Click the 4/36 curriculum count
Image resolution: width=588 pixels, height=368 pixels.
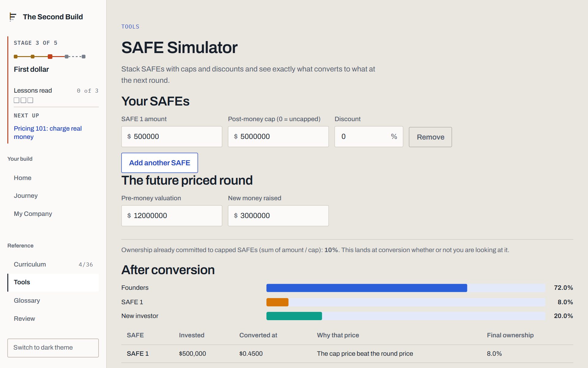tap(86, 265)
